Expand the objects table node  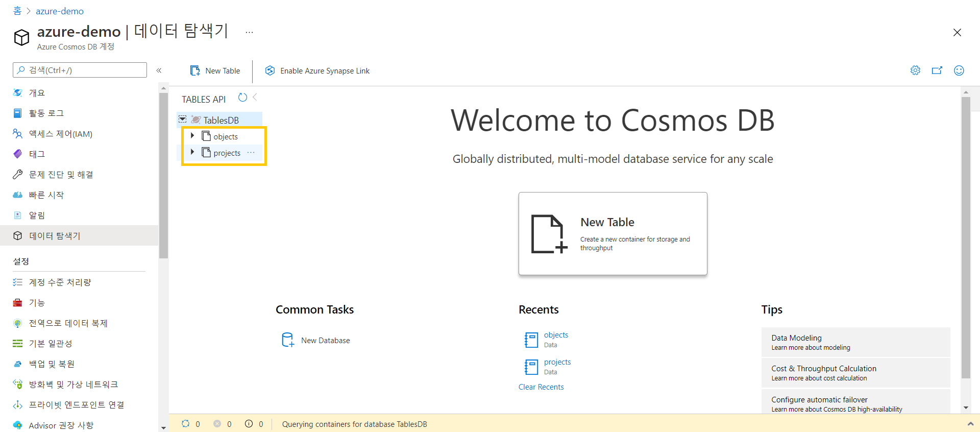192,136
